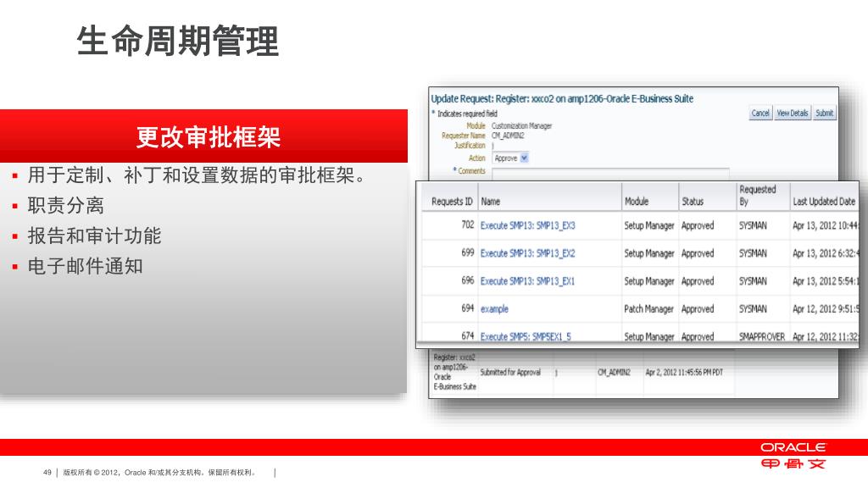Viewport: 868px width, 488px height.
Task: Click the slide title 生命周期管理
Action: click(x=178, y=41)
